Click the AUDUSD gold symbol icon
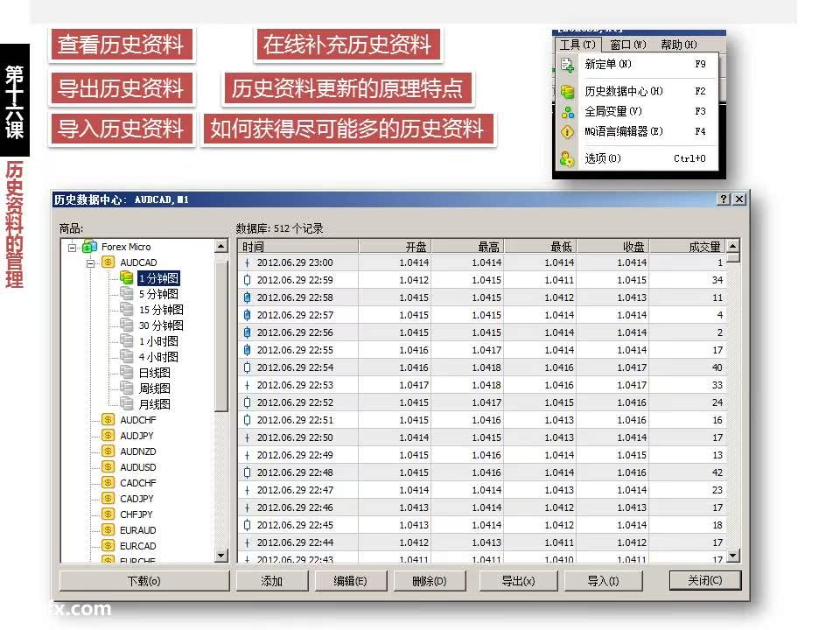 coord(108,467)
